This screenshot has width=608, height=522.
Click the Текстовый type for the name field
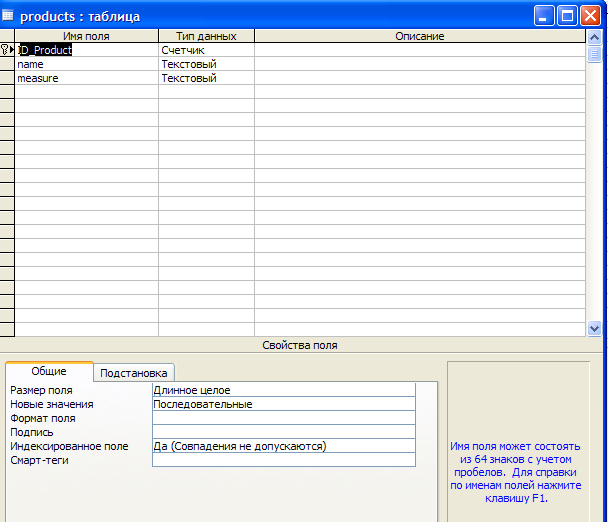(x=206, y=64)
